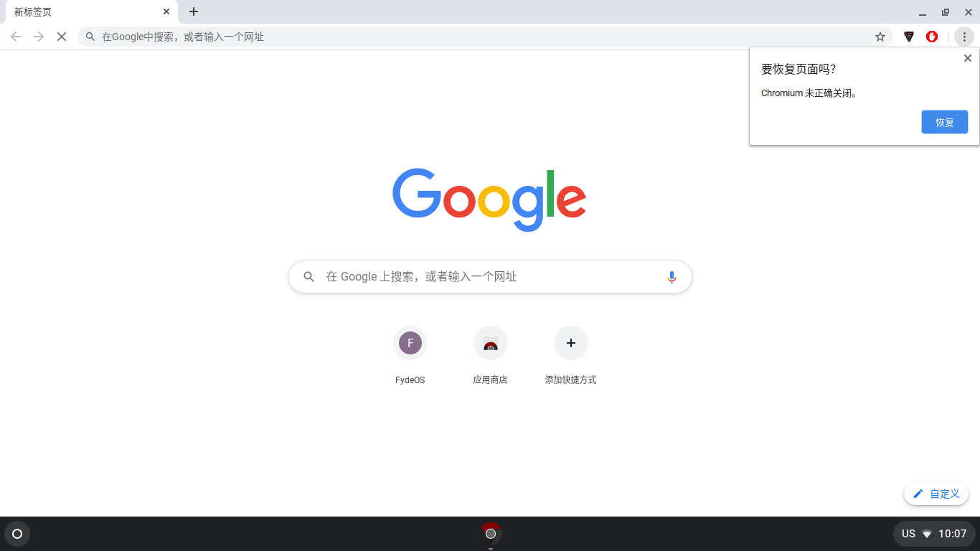The height and width of the screenshot is (551, 980).
Task: Bookmark this page with the star icon
Action: click(880, 37)
